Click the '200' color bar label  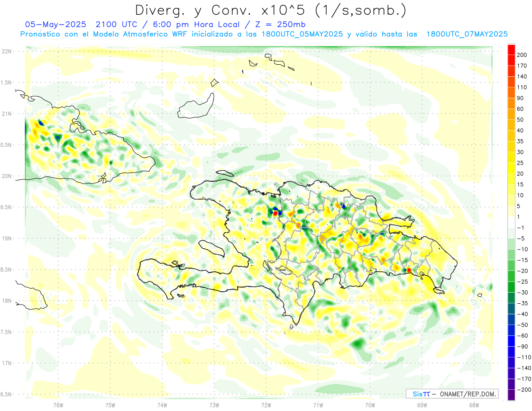pyautogui.click(x=522, y=55)
